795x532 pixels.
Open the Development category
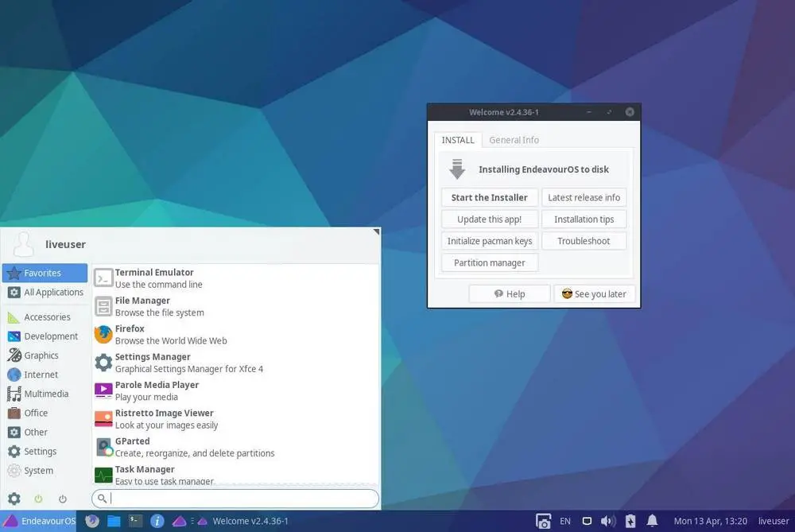(45, 336)
